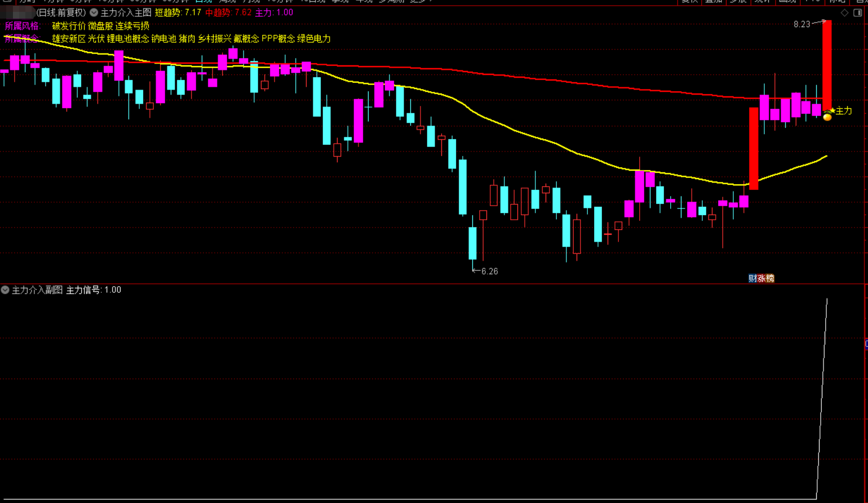Click the 6.26 low price label
The height and width of the screenshot is (503, 868).
pos(490,271)
